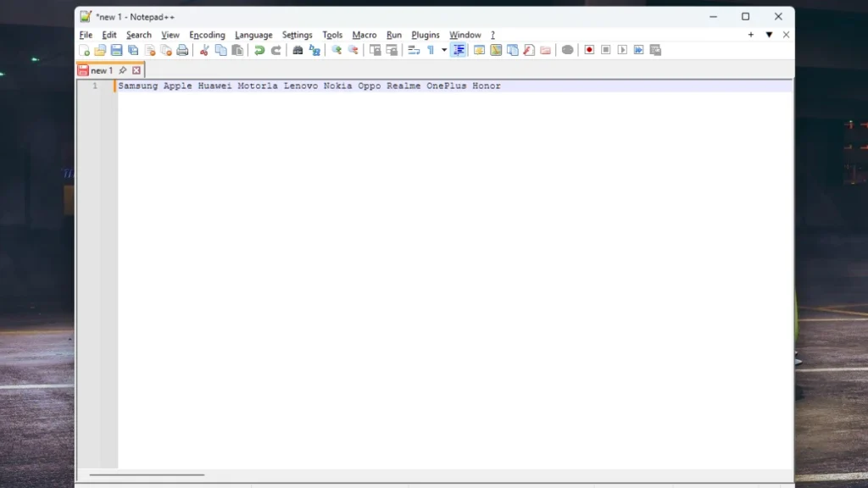Save the document with the Save icon
Screen dimensions: 868x488
pyautogui.click(x=116, y=50)
